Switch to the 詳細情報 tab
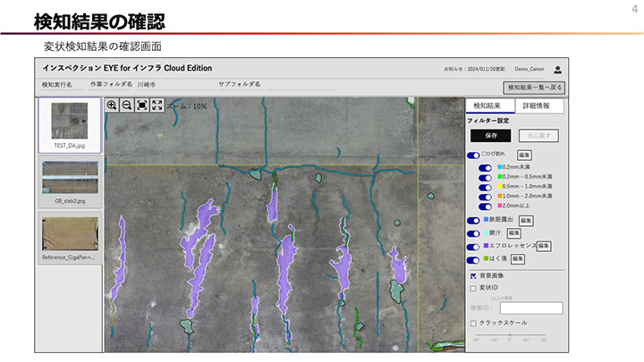Screen dimensions: 644x362 (537, 105)
